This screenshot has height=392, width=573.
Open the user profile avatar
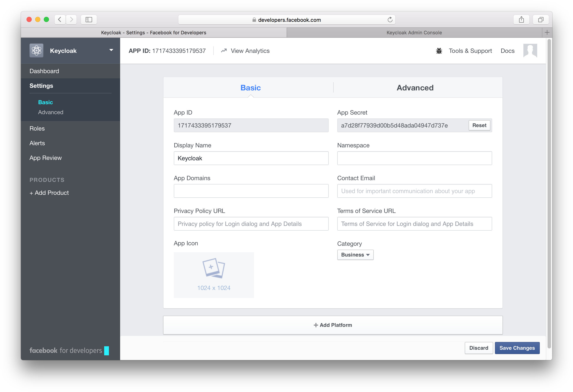click(x=530, y=50)
